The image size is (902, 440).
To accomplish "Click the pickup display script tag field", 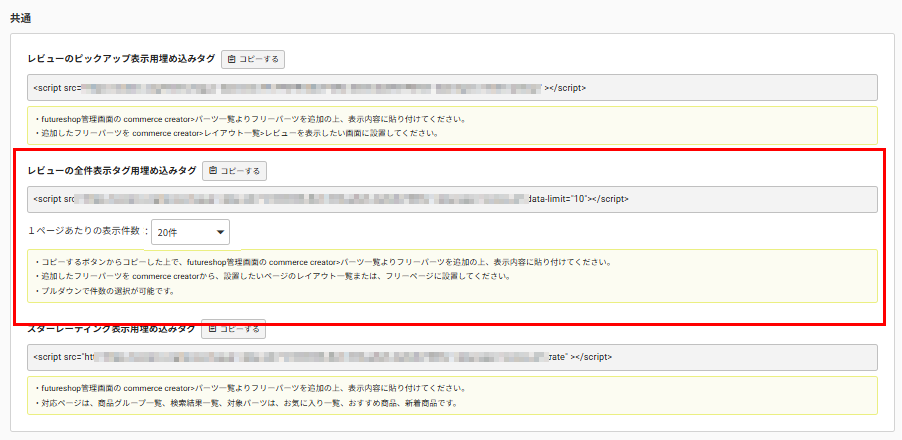I will click(x=452, y=87).
